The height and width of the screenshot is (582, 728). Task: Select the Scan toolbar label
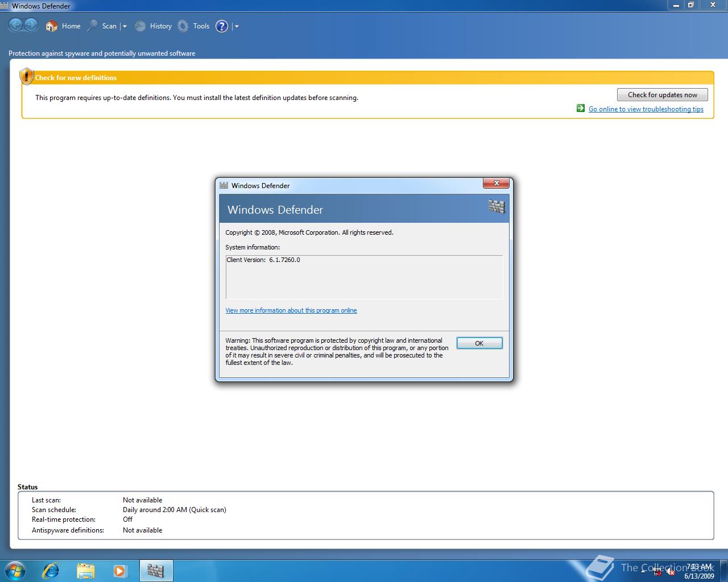pyautogui.click(x=109, y=26)
